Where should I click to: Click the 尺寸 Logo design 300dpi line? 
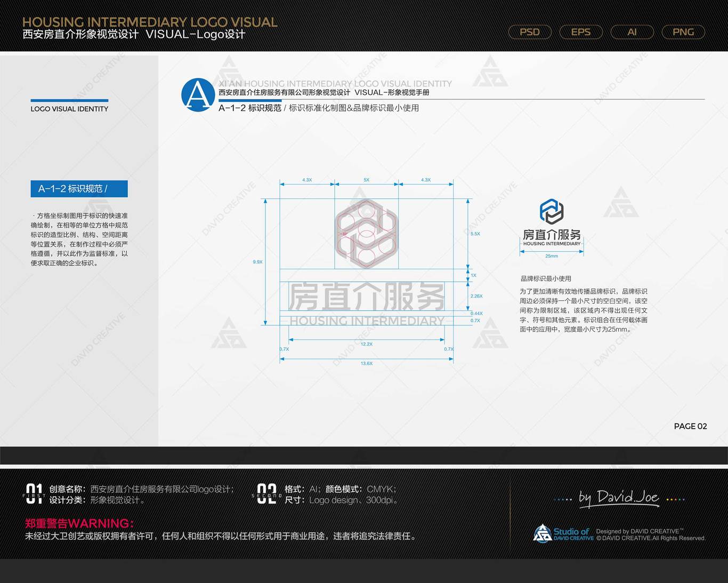tap(342, 500)
